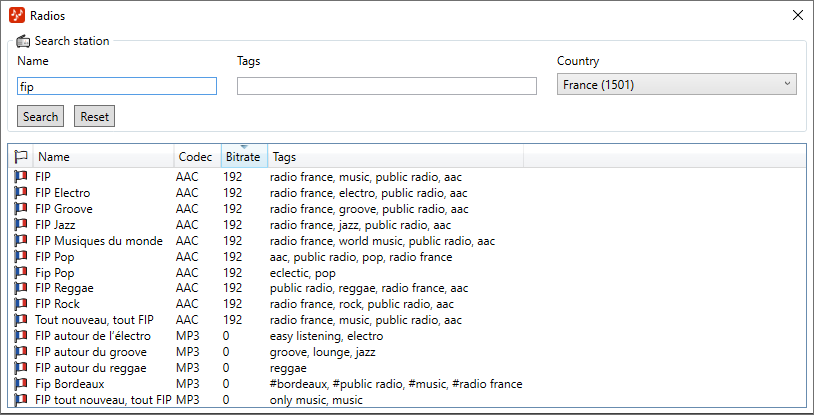Click the empty Tags input field
The height and width of the screenshot is (415, 814).
[386, 86]
